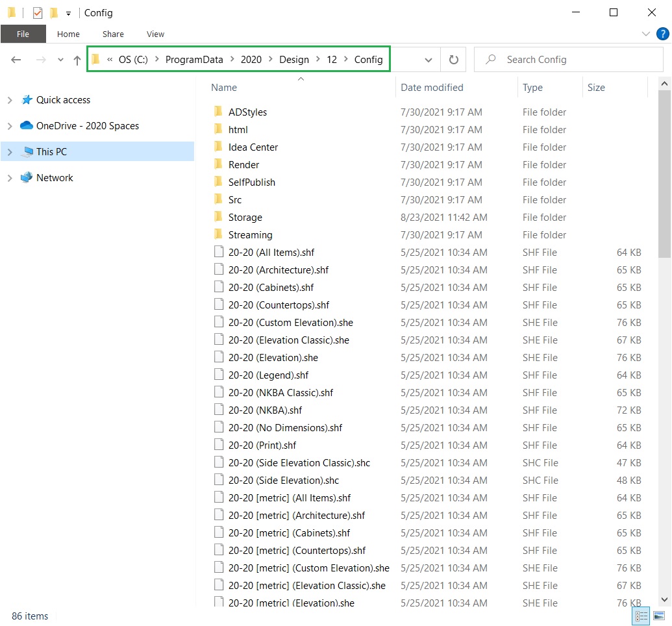Expand the ribbon with the chevron

pyautogui.click(x=646, y=34)
